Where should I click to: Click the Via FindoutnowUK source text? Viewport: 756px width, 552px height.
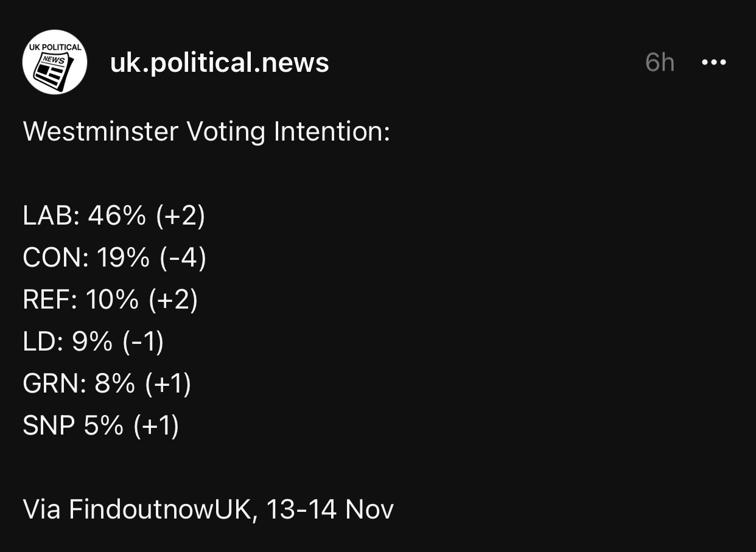coord(136,509)
